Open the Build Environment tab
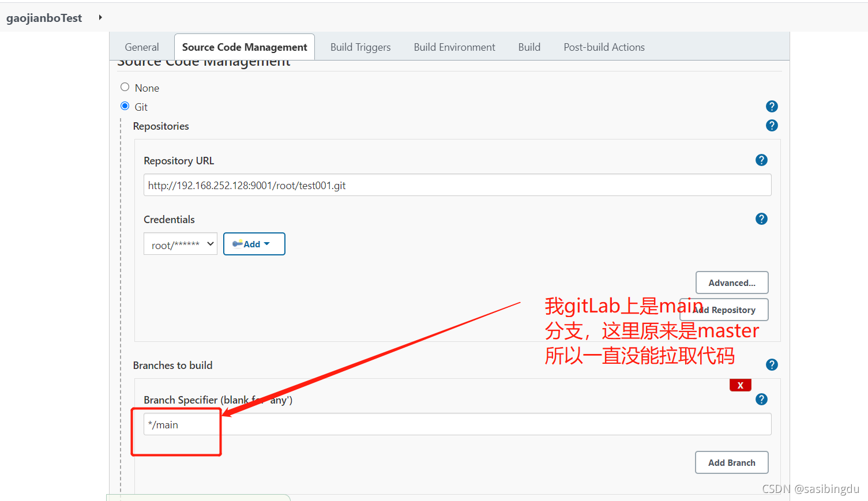The image size is (868, 501). click(454, 47)
